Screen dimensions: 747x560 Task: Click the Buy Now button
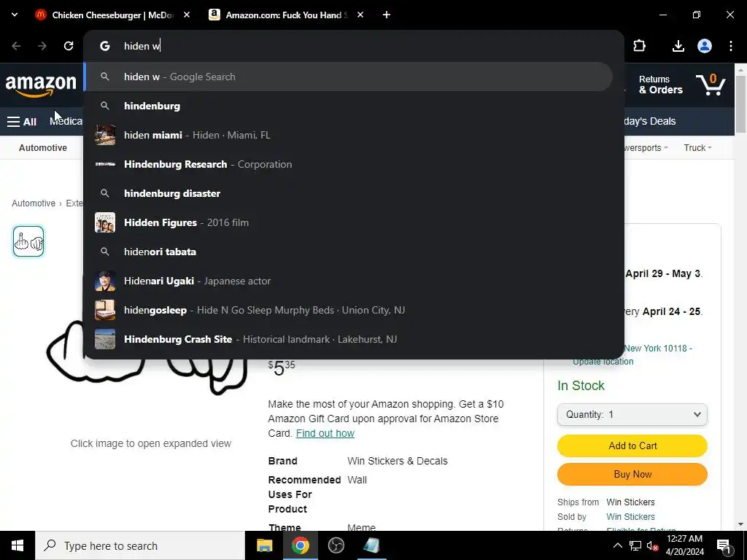click(632, 474)
